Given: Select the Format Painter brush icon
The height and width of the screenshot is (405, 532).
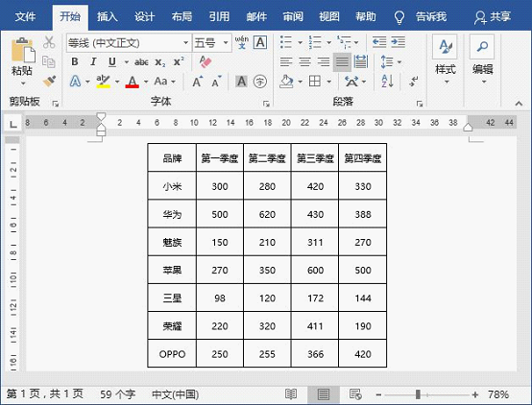Looking at the screenshot, I should tap(50, 81).
